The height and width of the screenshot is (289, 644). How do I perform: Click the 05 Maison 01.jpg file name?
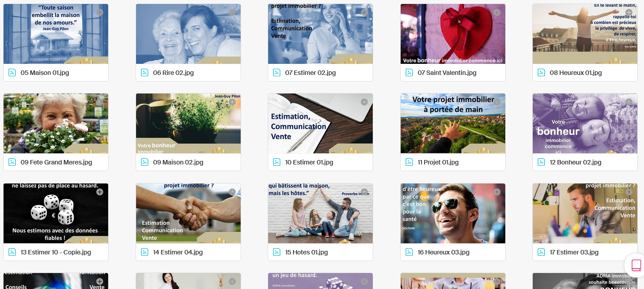point(45,73)
